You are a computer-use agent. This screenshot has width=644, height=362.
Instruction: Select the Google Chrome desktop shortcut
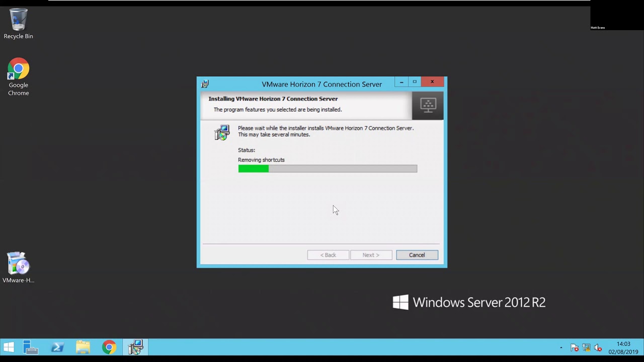[x=18, y=77]
